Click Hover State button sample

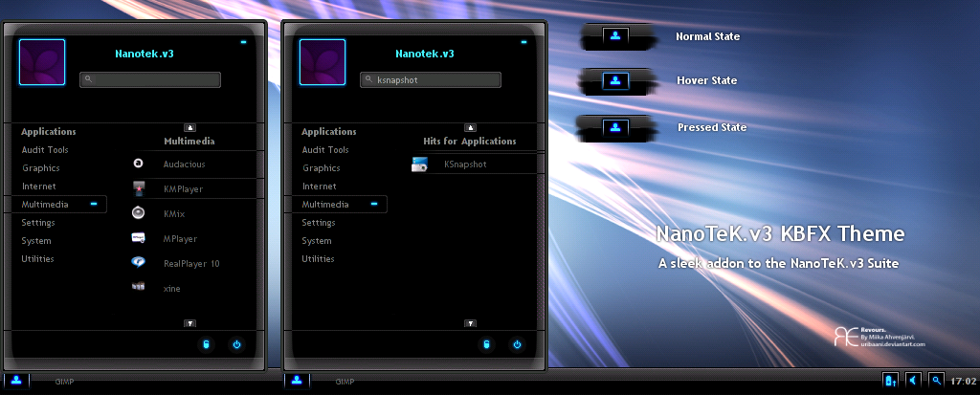pos(615,80)
